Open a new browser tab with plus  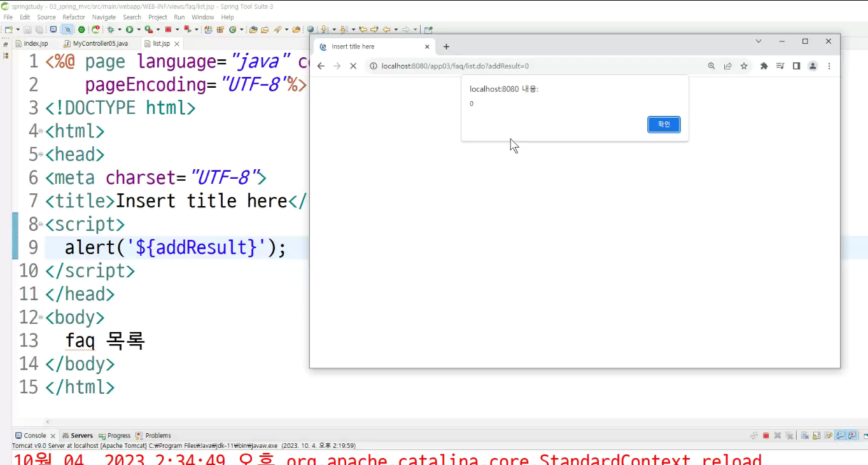[446, 46]
